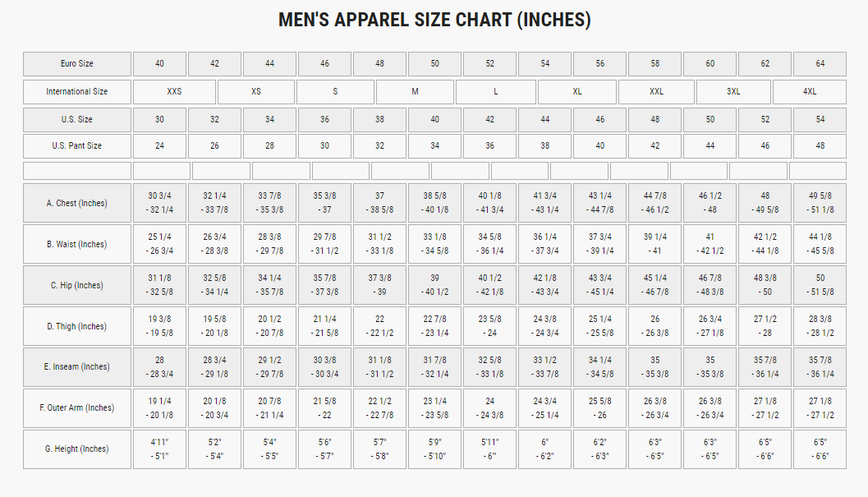The width and height of the screenshot is (868, 497).
Task: Select the International Size XXS cell
Action: coord(174,91)
